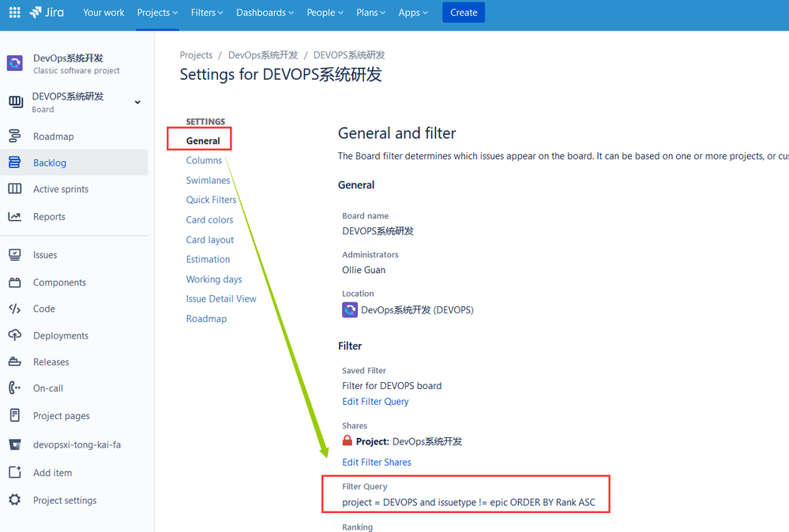Click the Projects breadcrumb link
Viewport: 789px width, 532px height.
(x=196, y=54)
